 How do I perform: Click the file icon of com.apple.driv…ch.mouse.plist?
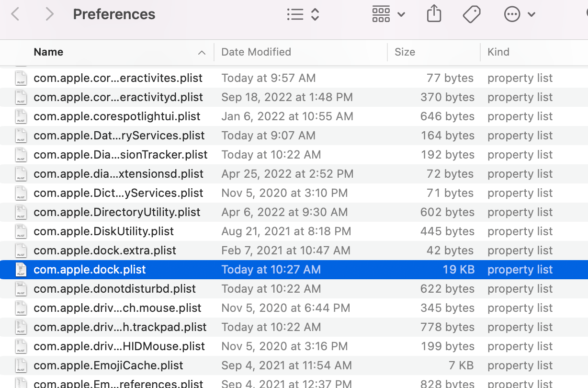[21, 308]
